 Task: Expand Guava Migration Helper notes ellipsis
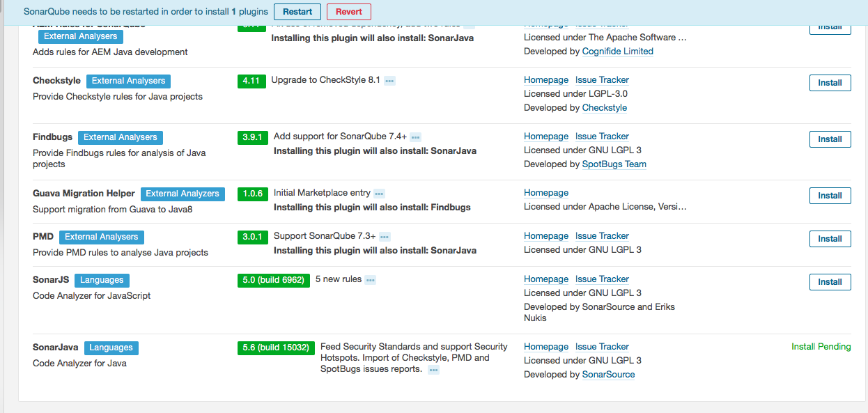tap(380, 194)
